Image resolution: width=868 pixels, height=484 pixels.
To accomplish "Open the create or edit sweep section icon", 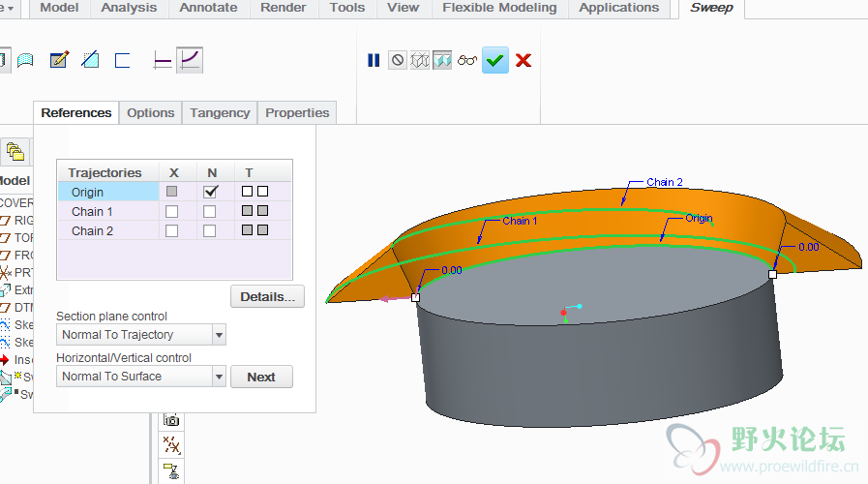I will point(59,60).
